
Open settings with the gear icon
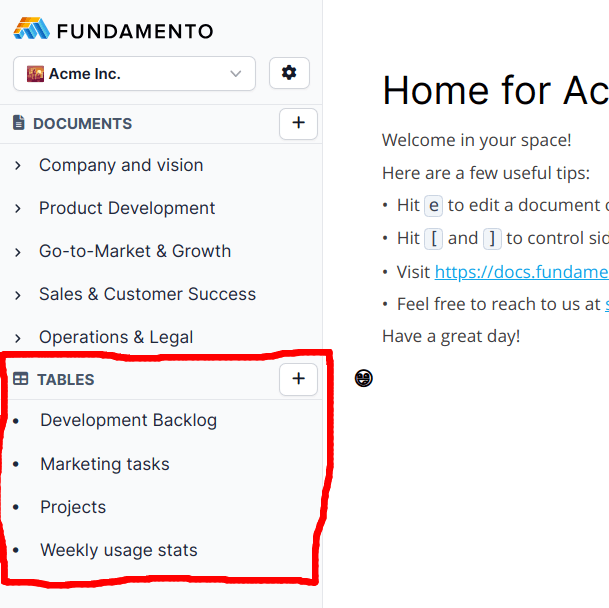click(x=289, y=73)
